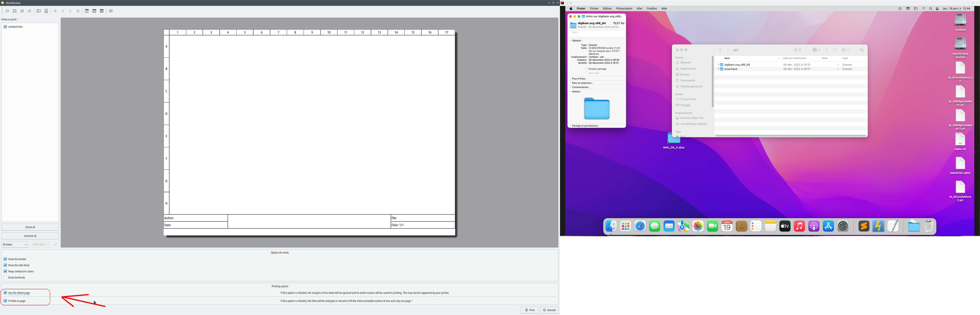Image resolution: width=980 pixels, height=315 pixels.
Task: Toggle the Draw the title block checkbox
Action: [x=5, y=265]
